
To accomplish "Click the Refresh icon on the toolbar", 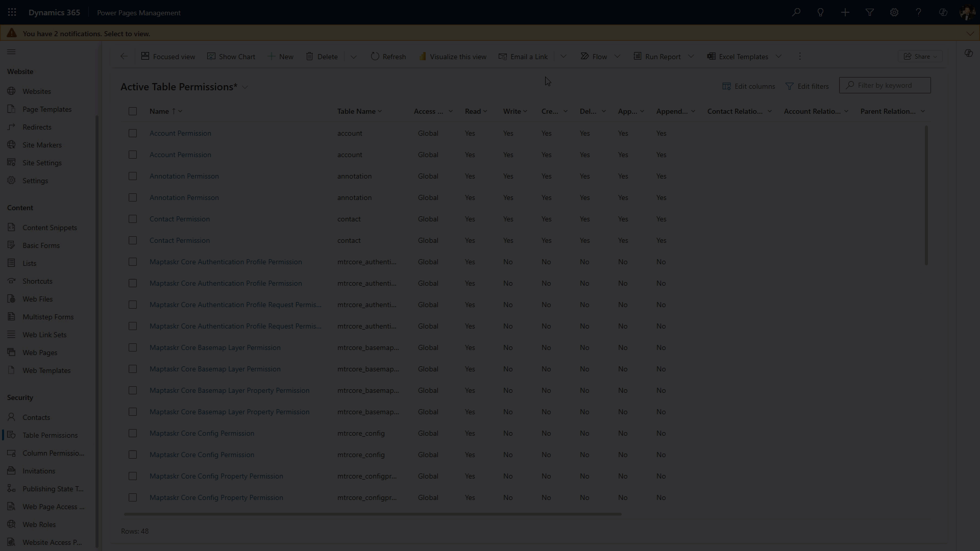I will click(375, 56).
